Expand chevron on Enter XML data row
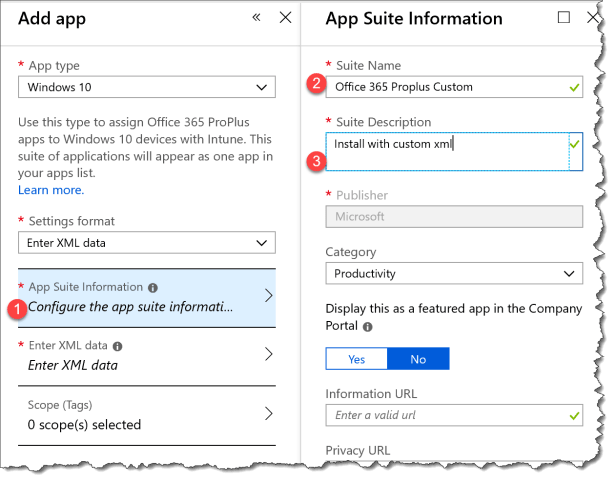 (x=268, y=354)
